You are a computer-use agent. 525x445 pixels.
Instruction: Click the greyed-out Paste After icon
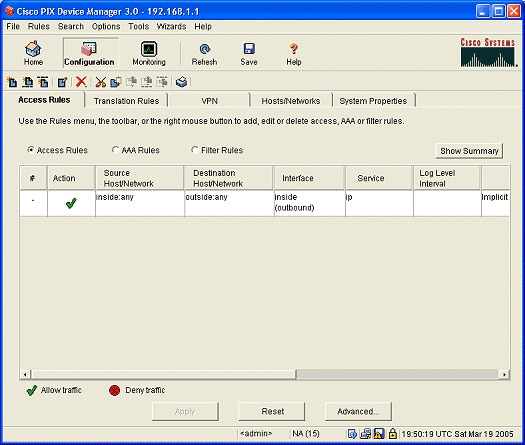coord(162,82)
